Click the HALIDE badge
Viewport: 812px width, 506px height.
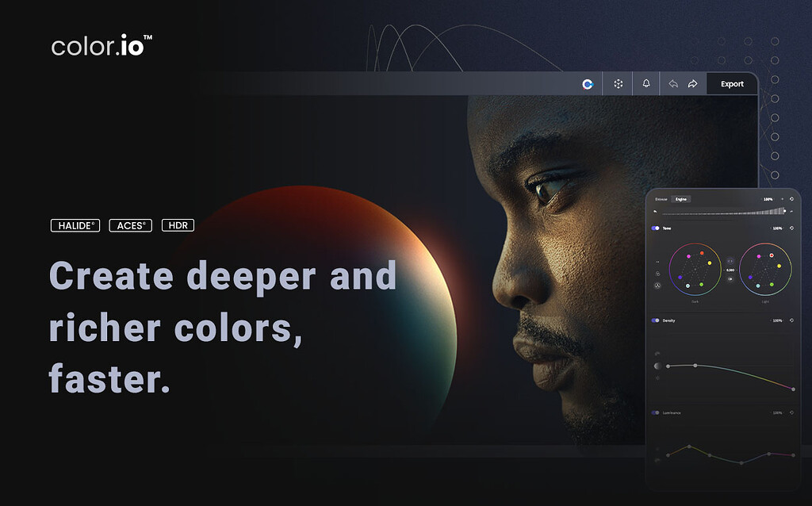point(75,225)
